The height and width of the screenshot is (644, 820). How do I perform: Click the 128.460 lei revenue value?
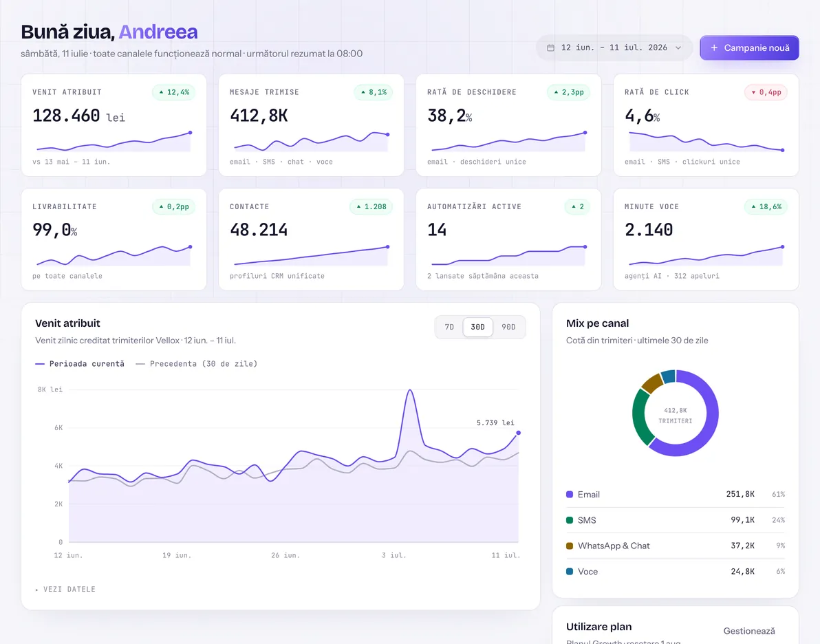[x=78, y=116]
